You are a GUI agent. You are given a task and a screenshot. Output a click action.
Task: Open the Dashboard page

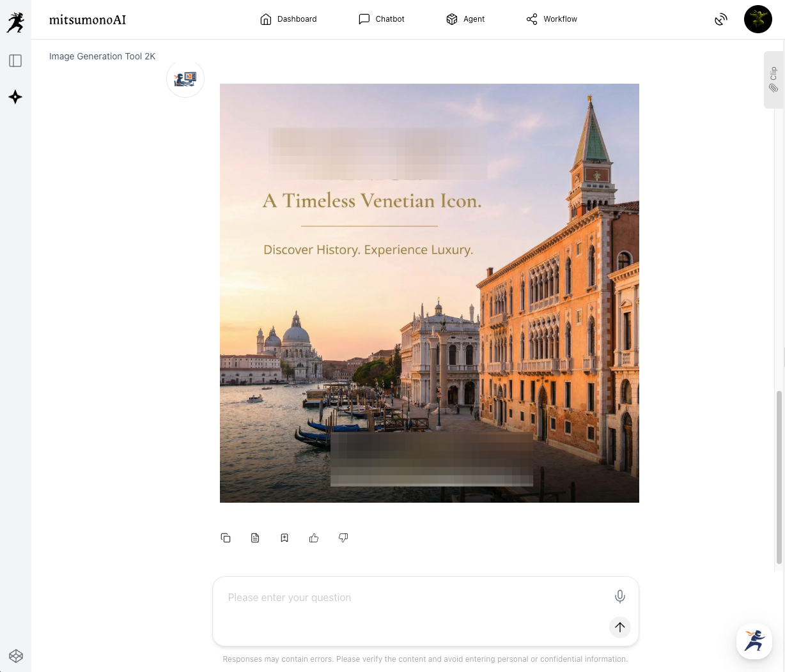coord(288,19)
